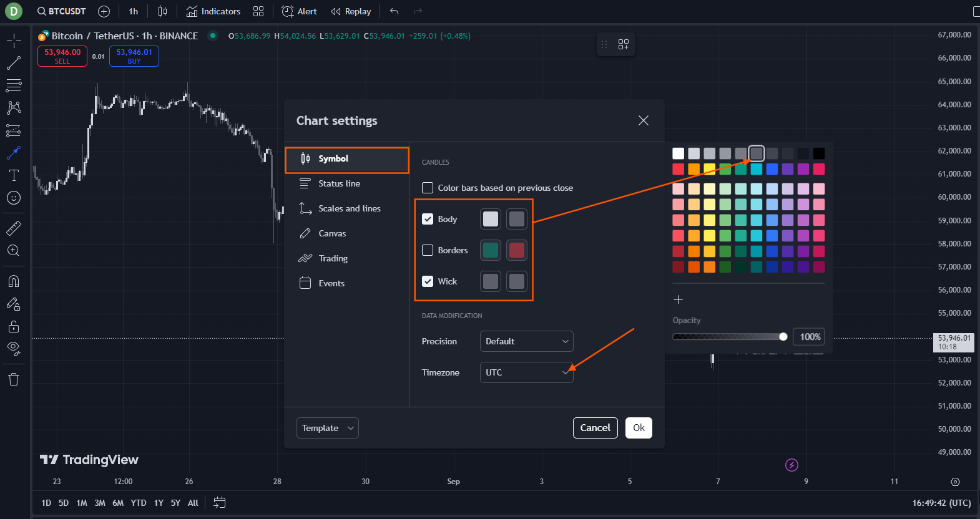The width and height of the screenshot is (980, 519).
Task: Pick the Body down-candle color swatch
Action: pos(517,219)
